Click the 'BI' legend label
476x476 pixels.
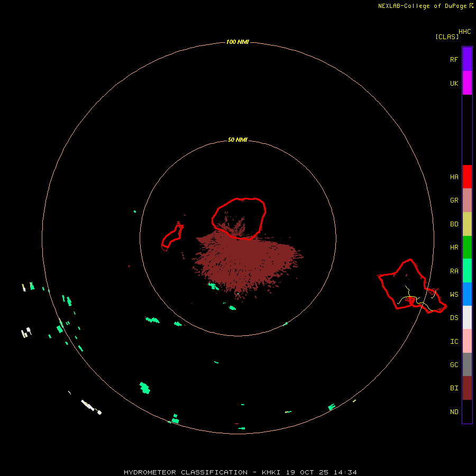(454, 388)
